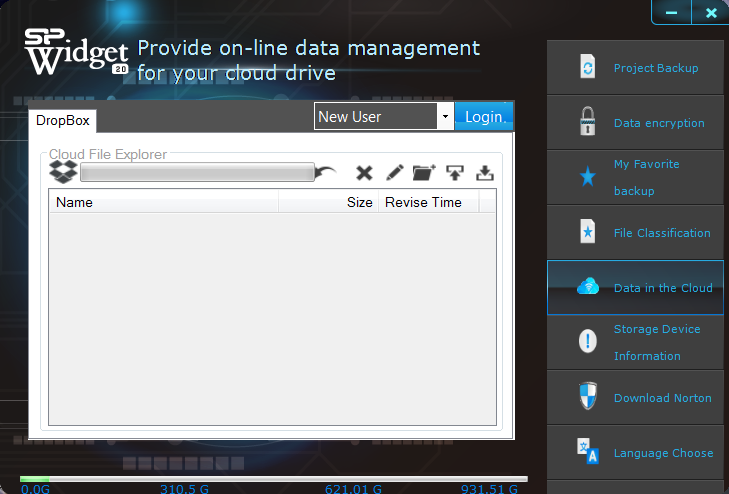The image size is (729, 494).
Task: Create a new folder with the folder icon
Action: 424,173
